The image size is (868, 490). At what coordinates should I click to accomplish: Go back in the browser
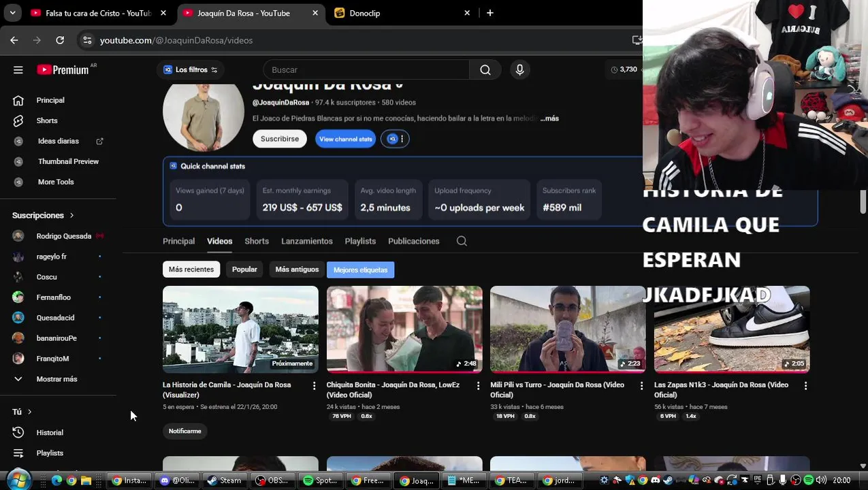(x=14, y=40)
